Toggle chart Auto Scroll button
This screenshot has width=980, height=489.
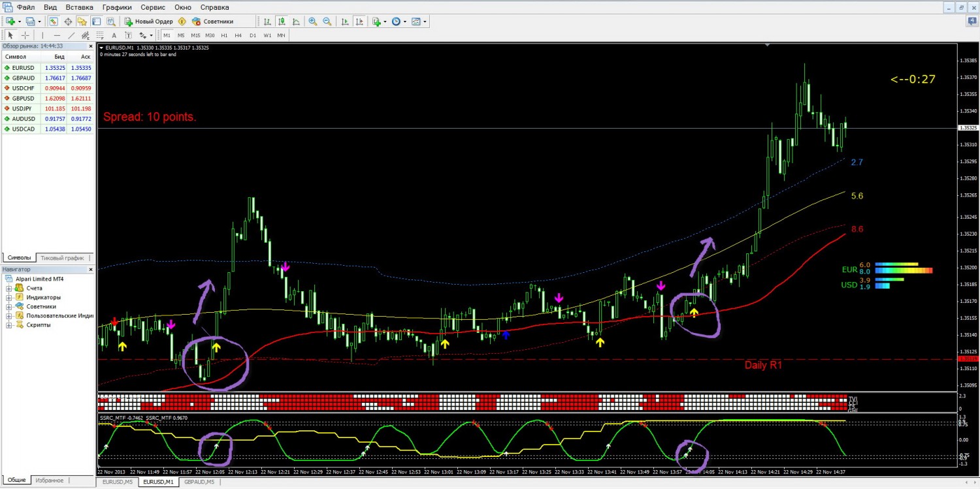tap(345, 22)
